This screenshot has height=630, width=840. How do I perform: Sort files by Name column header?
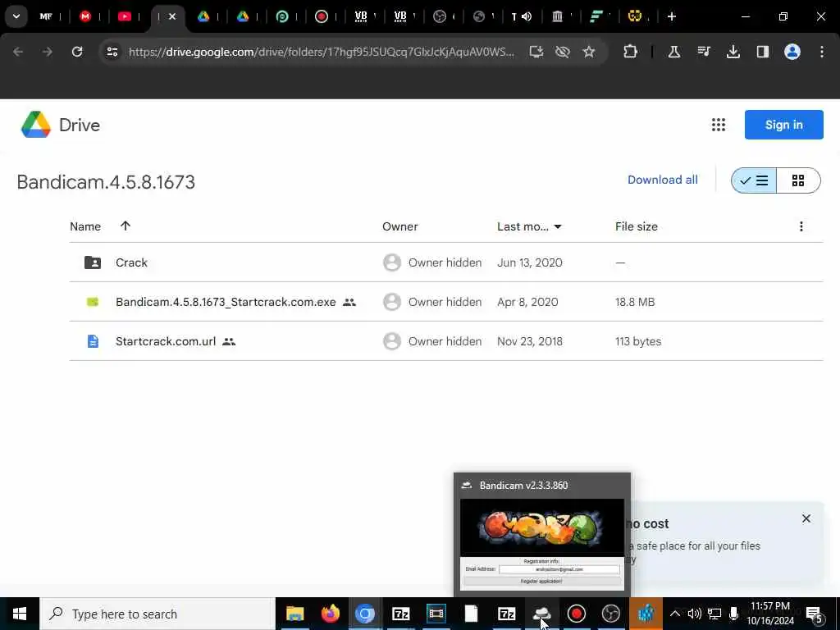(x=85, y=226)
